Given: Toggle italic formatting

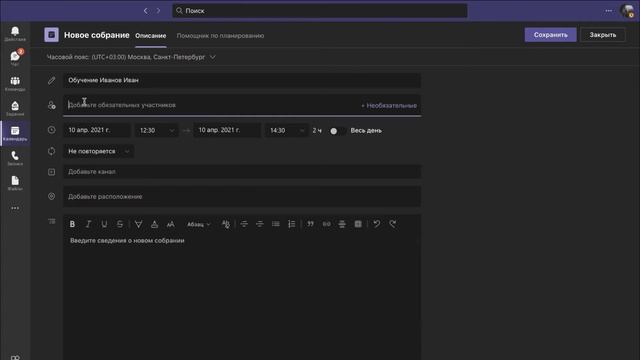Looking at the screenshot, I should pyautogui.click(x=88, y=224).
